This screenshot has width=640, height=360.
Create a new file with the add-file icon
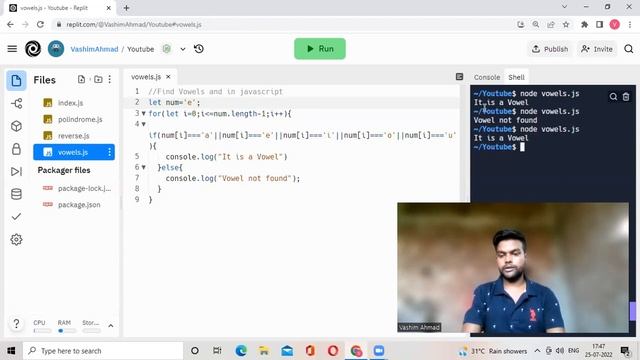(81, 79)
